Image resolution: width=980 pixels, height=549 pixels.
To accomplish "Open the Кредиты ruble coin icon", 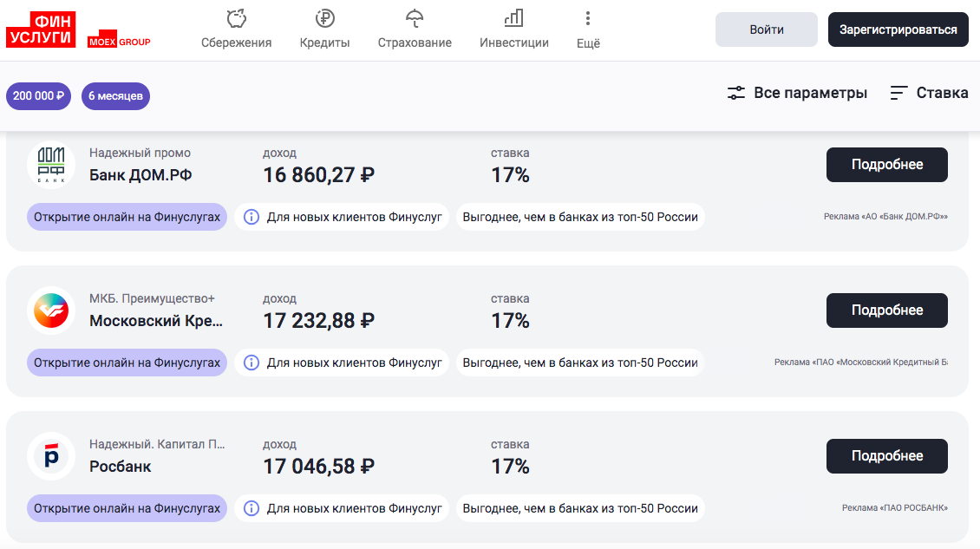I will pyautogui.click(x=324, y=19).
